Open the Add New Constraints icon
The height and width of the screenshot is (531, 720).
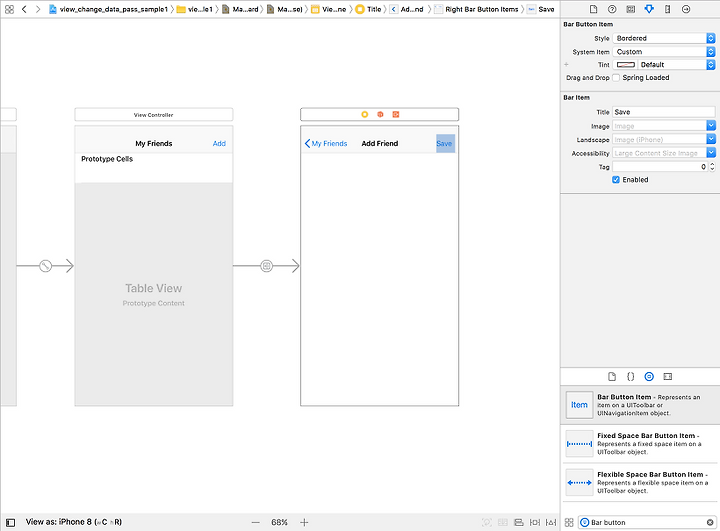click(x=535, y=522)
